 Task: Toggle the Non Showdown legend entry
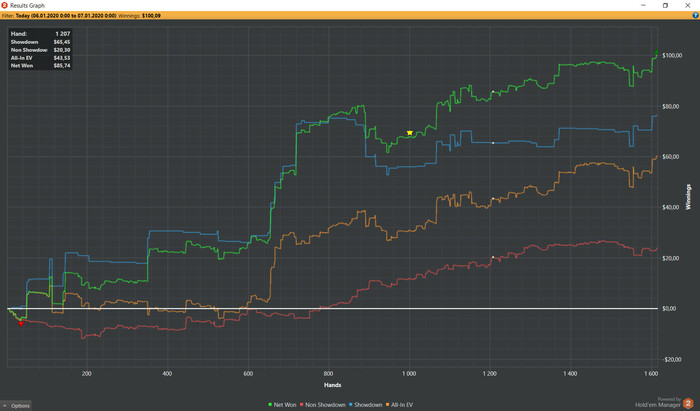(323, 405)
